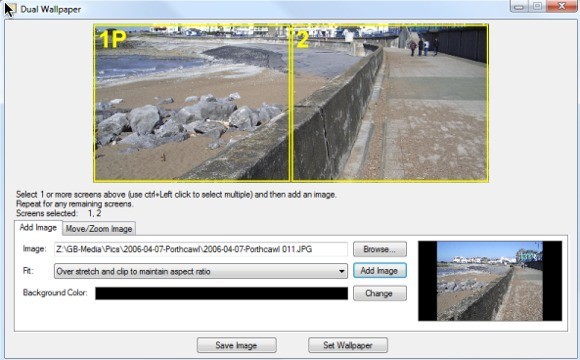Minimize the Dual Wallpaper window

519,6
